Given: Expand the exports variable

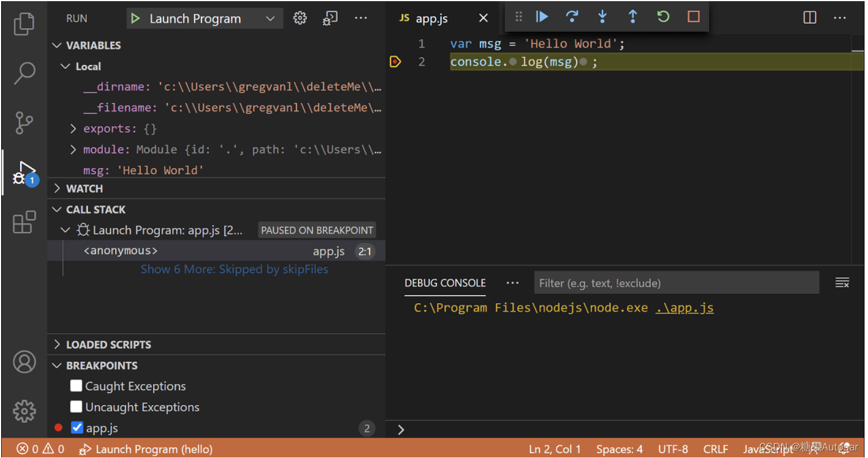Looking at the screenshot, I should [x=73, y=129].
